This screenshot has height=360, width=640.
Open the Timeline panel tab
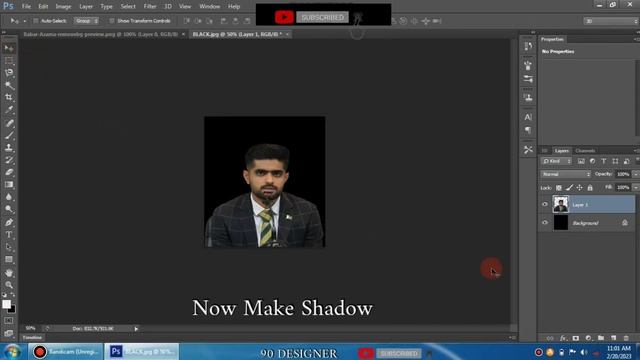(32, 338)
